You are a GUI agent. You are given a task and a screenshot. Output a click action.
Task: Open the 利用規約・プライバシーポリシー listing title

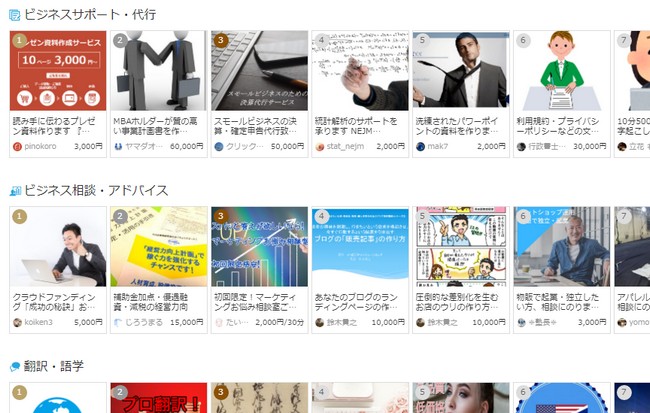558,126
